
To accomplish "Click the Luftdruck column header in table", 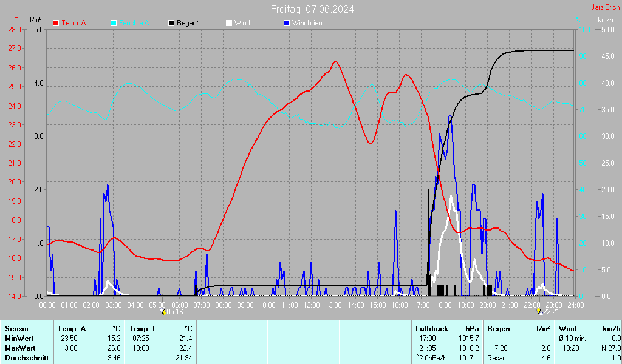I will tap(430, 328).
